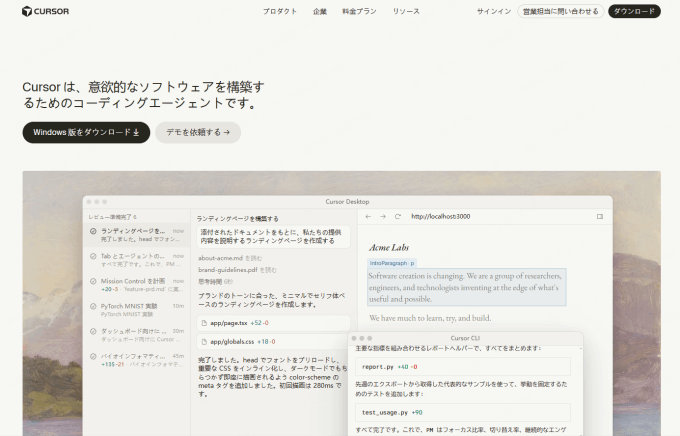This screenshot has height=436, width=680.
Task: Click file icon beside app/globals.css
Action: (204, 342)
